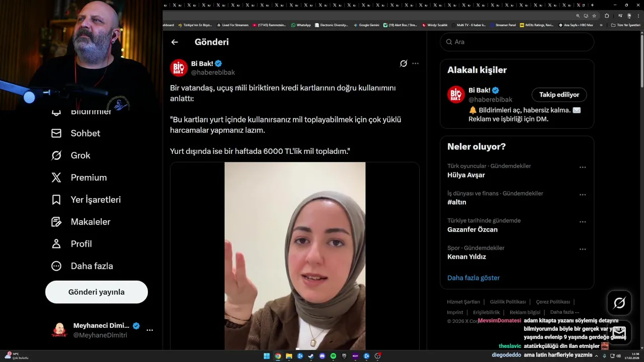Screen dimensions: 644x362
Task: Open Google Gemini bookmark
Action: tap(366, 25)
